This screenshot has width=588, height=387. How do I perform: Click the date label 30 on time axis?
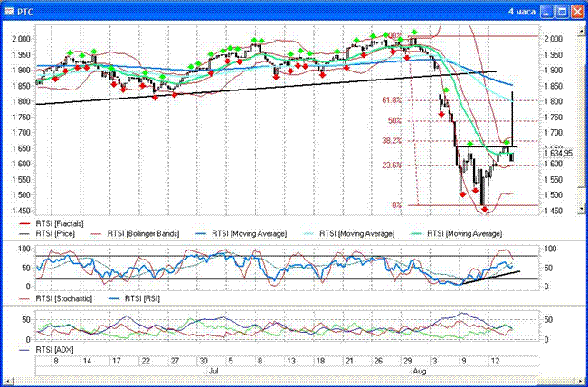coord(204,361)
